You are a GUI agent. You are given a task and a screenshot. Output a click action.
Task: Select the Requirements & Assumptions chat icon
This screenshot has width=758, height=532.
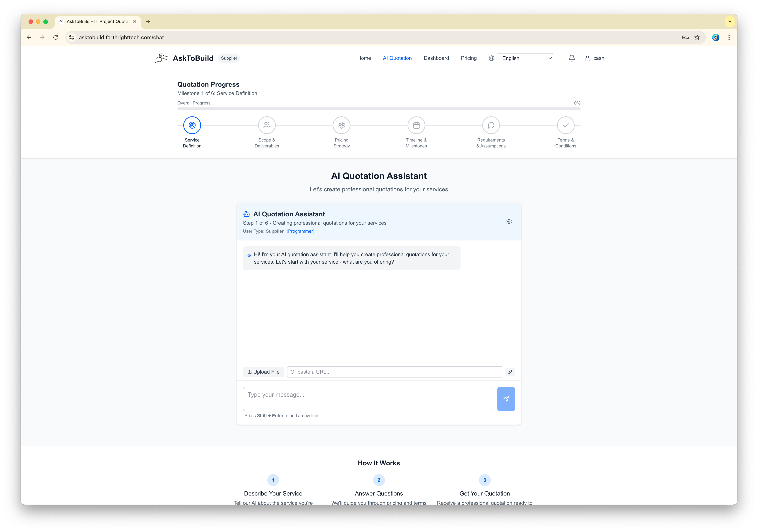pos(491,125)
